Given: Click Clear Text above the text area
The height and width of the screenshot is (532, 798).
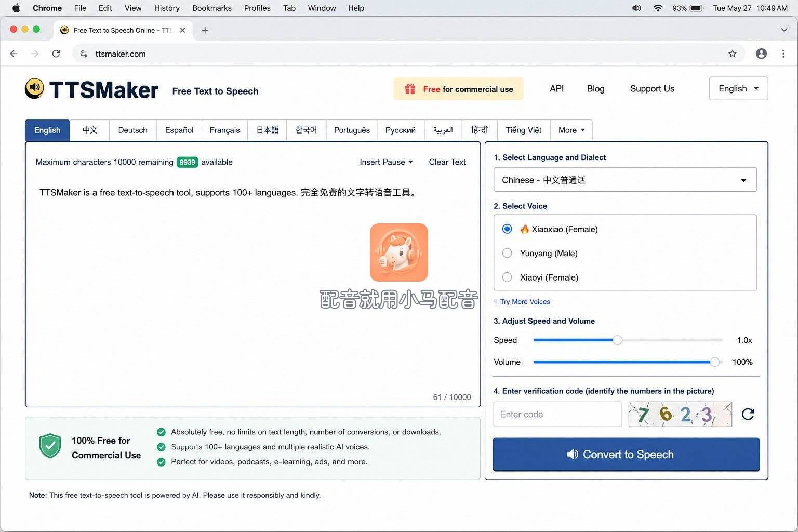Looking at the screenshot, I should coord(447,162).
